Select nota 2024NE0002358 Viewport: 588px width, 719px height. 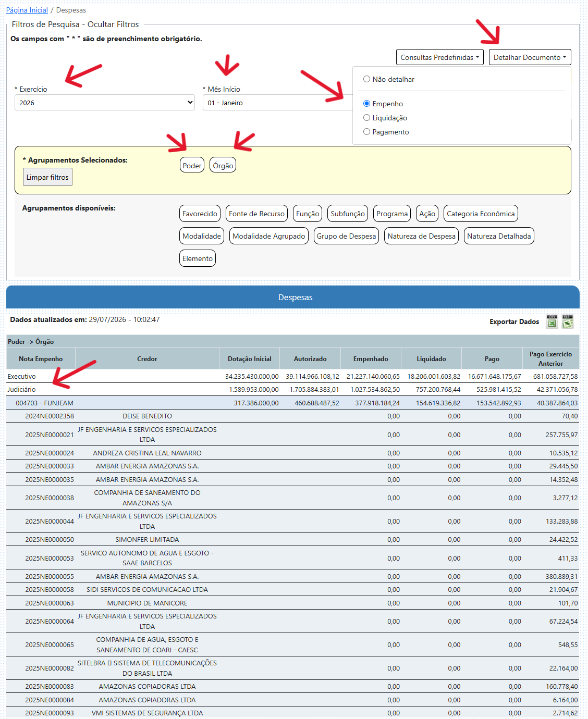click(x=50, y=416)
